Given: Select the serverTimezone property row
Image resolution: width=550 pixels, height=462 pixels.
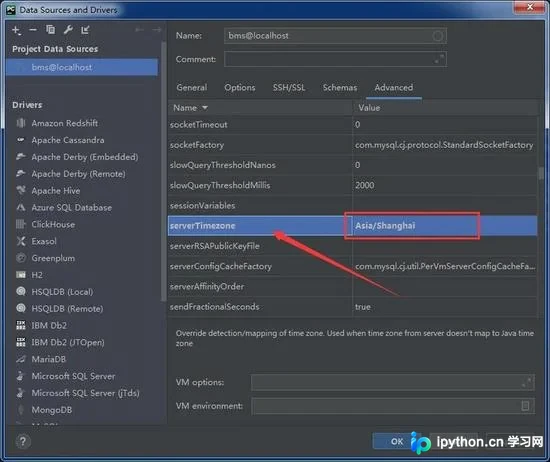Looking at the screenshot, I should [353, 226].
